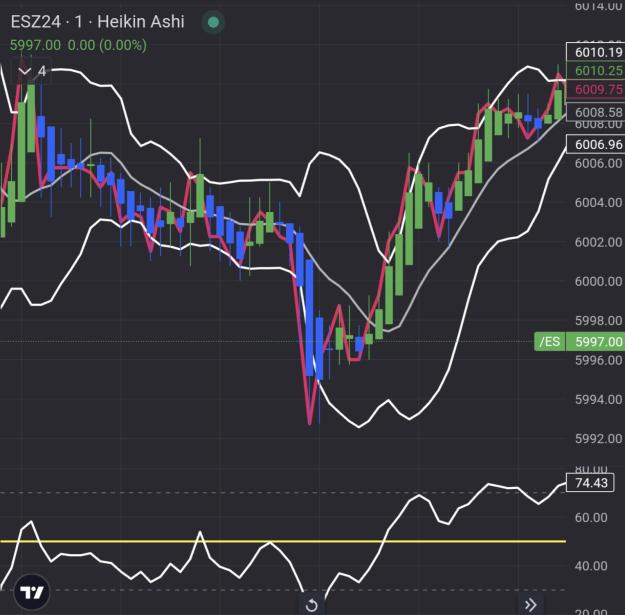Click the 6000.00 price axis tick
This screenshot has height=615, width=625.
598,281
